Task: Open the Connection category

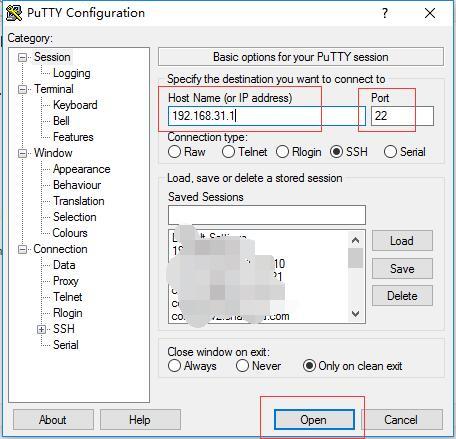Action: pos(60,249)
